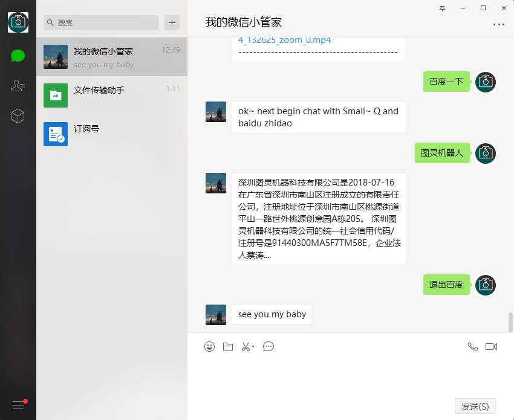Click the 退出百度 sent message bubble
The height and width of the screenshot is (420, 514).
[x=446, y=285]
